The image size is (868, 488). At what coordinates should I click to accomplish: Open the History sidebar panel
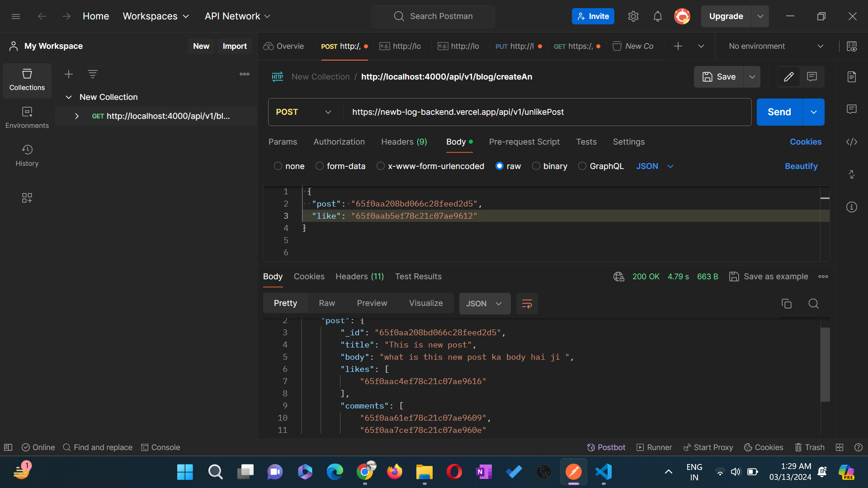pyautogui.click(x=27, y=156)
